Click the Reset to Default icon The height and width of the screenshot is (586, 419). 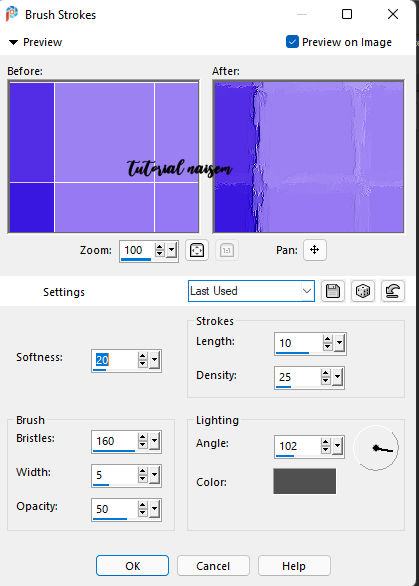point(392,291)
